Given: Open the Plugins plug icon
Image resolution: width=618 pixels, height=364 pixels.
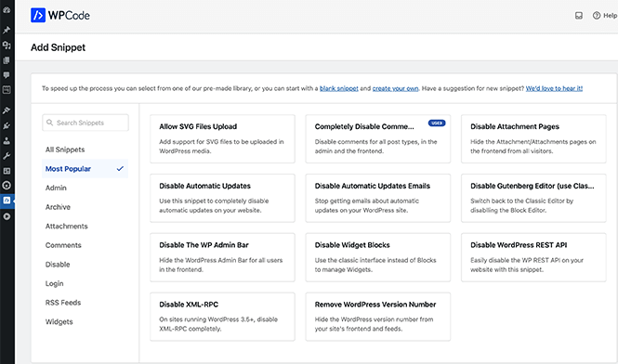Looking at the screenshot, I should coord(7,126).
